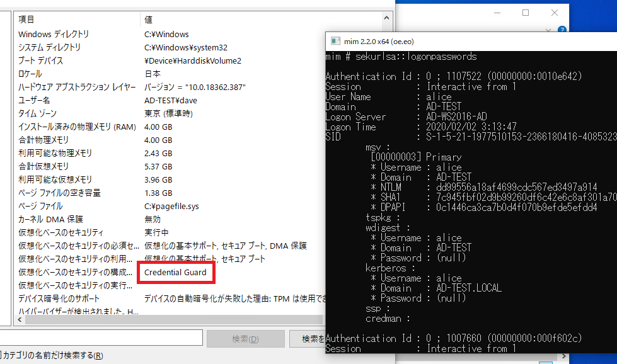The image size is (617, 364).
Task: Click the credman line in the console
Action: (x=387, y=319)
